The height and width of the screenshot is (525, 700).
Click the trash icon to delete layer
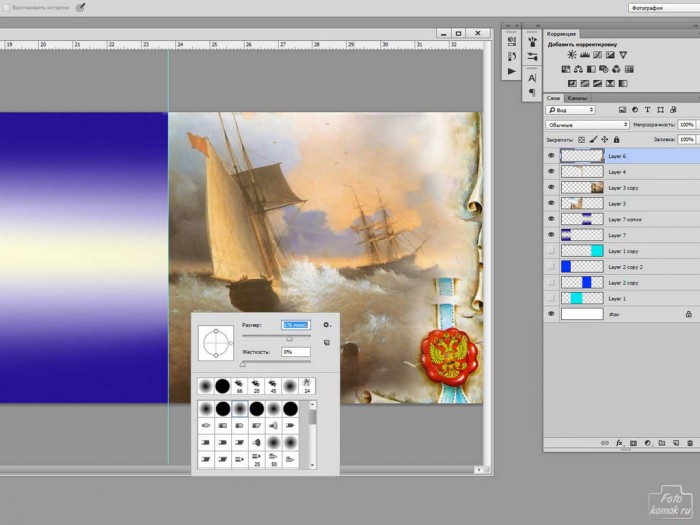point(690,443)
